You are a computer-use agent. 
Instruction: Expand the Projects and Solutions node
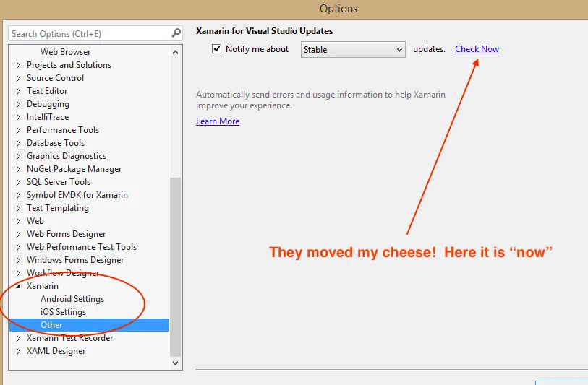point(18,65)
